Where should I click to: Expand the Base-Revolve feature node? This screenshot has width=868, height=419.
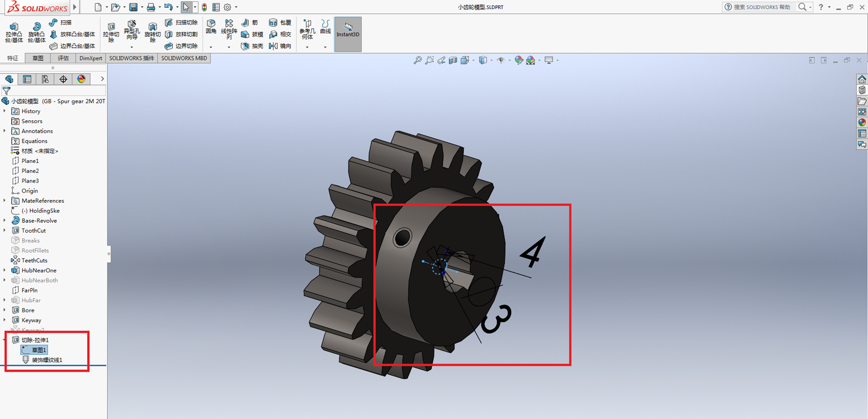tap(5, 221)
